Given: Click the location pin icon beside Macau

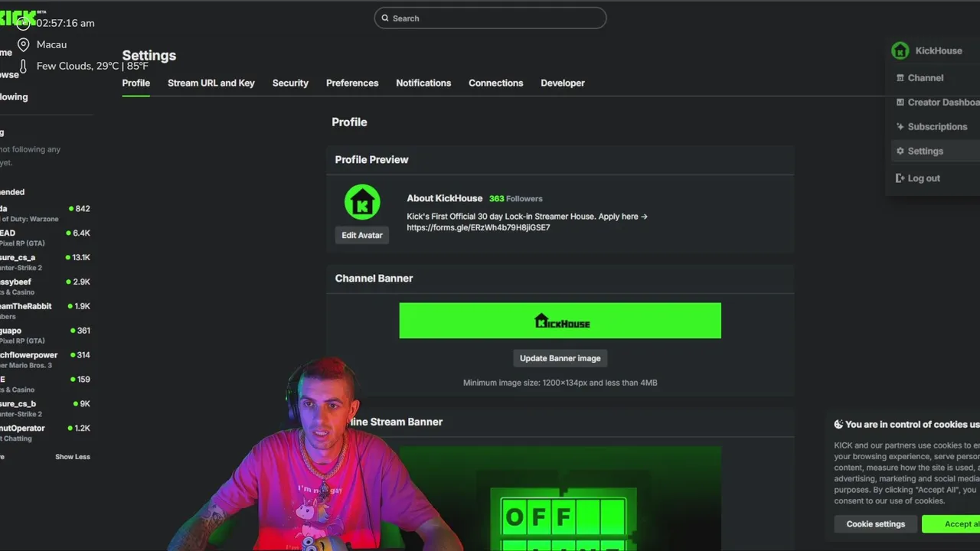Looking at the screenshot, I should (x=24, y=44).
